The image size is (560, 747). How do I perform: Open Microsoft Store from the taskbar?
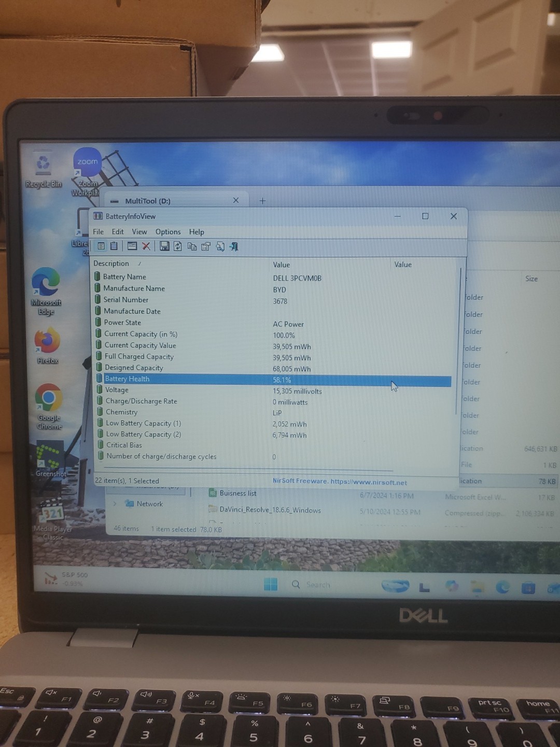(528, 588)
